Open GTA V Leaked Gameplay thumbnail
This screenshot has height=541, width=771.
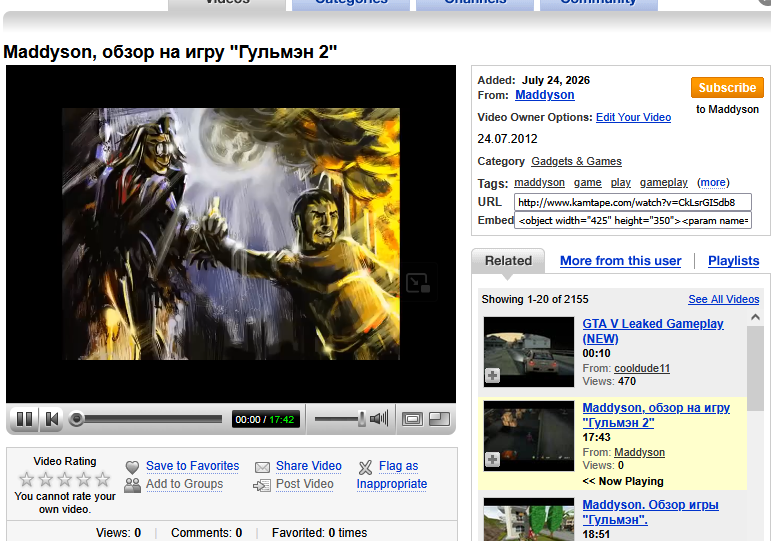coord(529,352)
